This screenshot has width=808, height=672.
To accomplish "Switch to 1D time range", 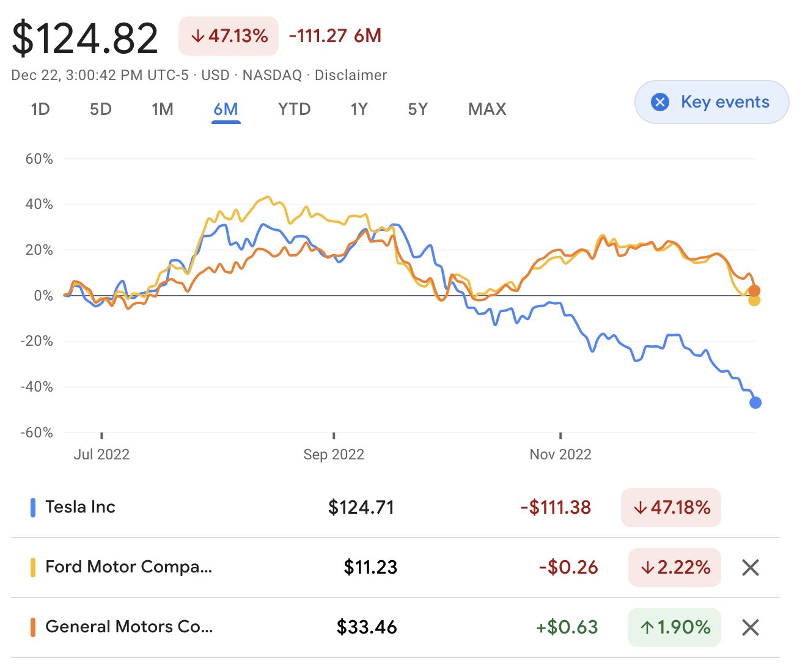I will point(40,109).
